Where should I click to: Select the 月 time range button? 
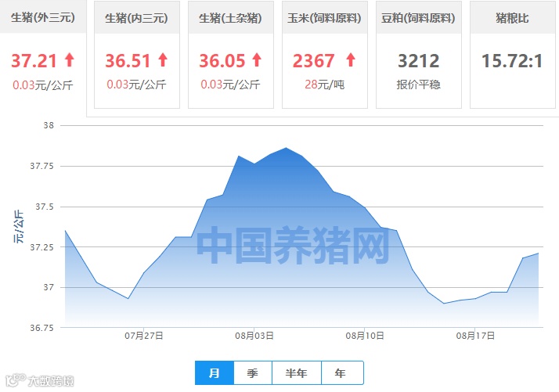215,372
